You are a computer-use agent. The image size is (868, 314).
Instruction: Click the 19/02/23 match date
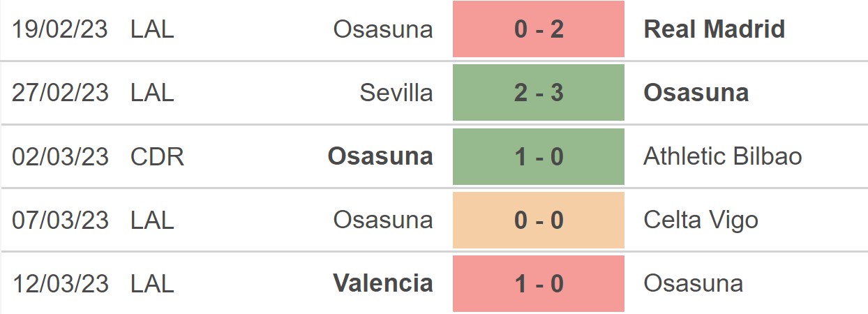(61, 29)
